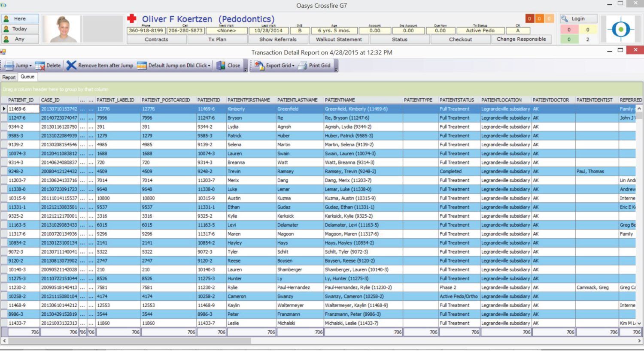644x351 pixels.
Task: Open Print Grid
Action: click(x=303, y=65)
